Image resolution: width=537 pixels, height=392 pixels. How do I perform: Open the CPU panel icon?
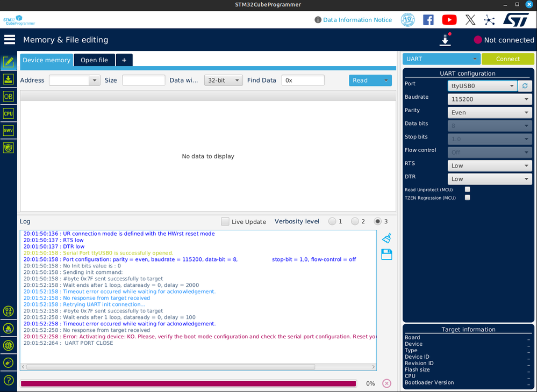click(x=8, y=113)
